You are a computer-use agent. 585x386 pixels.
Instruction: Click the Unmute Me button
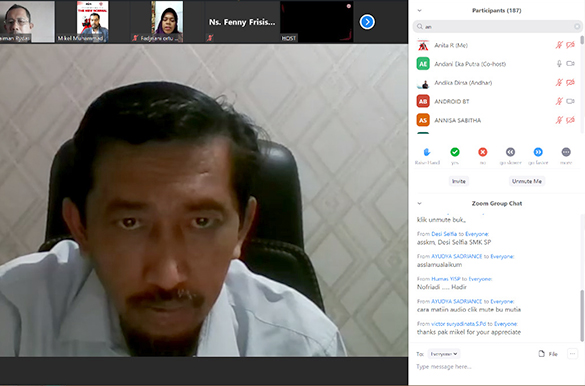click(x=526, y=181)
